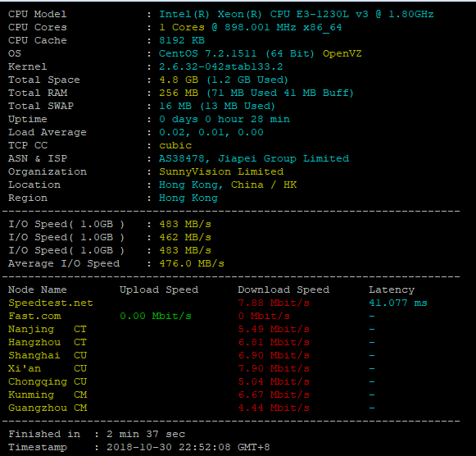Click the AS38478 Jiapei Group Limited text
The width and height of the screenshot is (476, 456).
(x=254, y=158)
